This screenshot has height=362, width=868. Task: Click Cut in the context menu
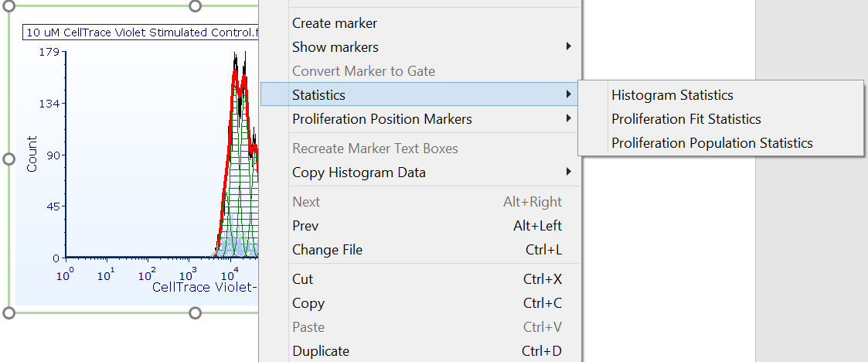tap(302, 279)
